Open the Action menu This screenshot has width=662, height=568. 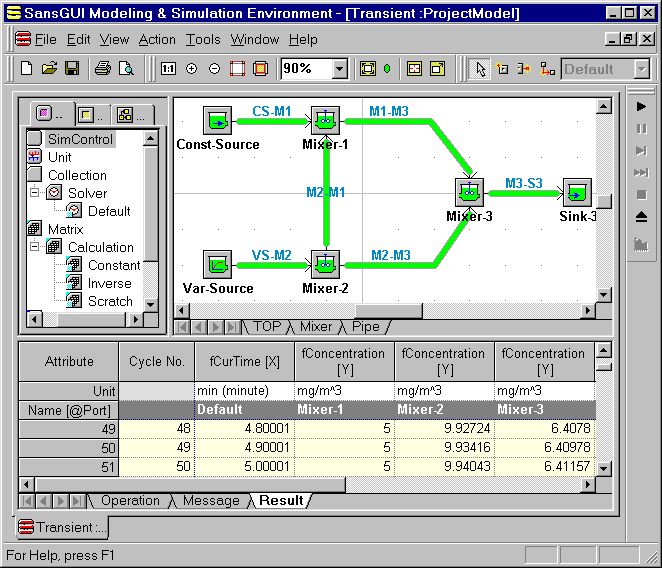tap(157, 39)
